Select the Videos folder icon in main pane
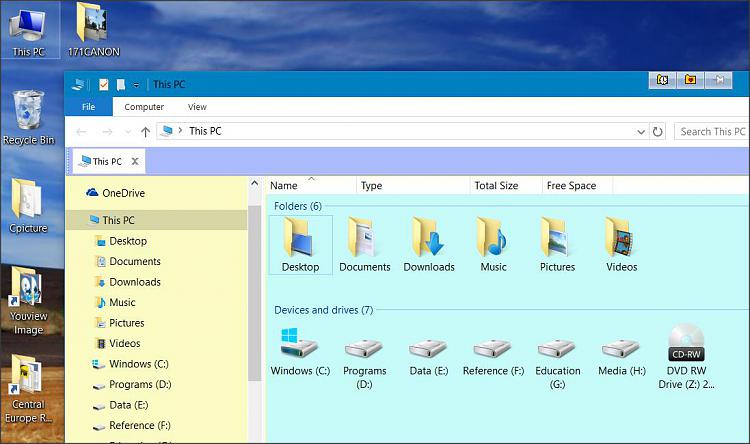750x444 pixels. [621, 245]
